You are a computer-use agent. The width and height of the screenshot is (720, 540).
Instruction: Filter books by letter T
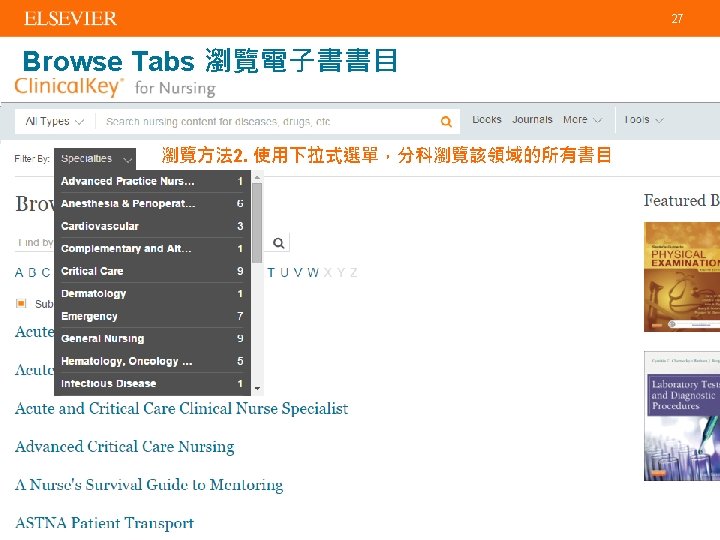[x=271, y=273]
